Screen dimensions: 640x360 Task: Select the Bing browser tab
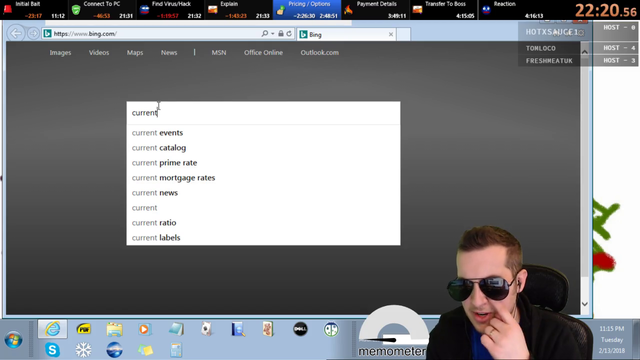(x=347, y=34)
